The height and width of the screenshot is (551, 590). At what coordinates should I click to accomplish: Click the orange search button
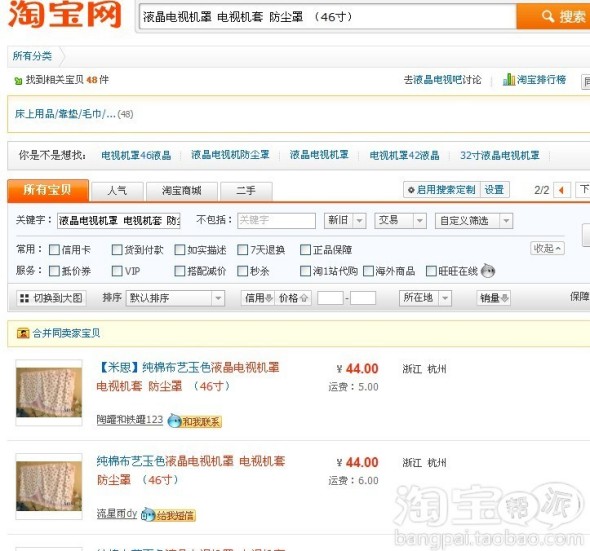(554, 16)
